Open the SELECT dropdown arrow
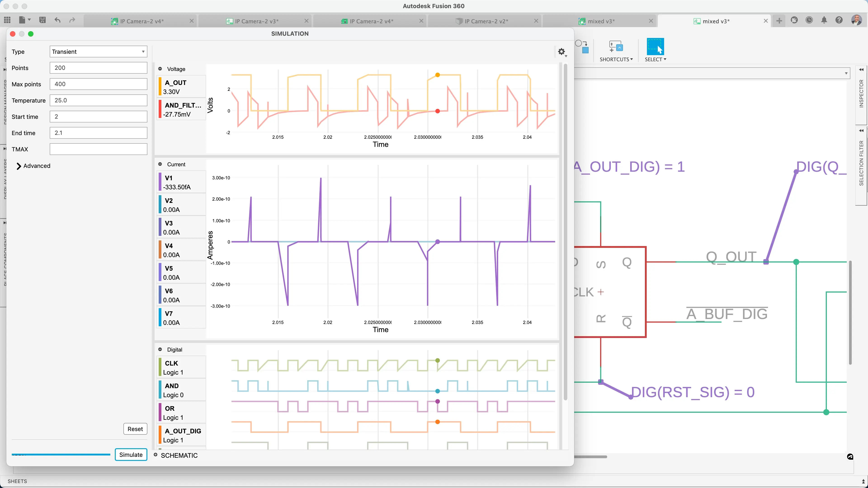This screenshot has height=488, width=868. [665, 59]
